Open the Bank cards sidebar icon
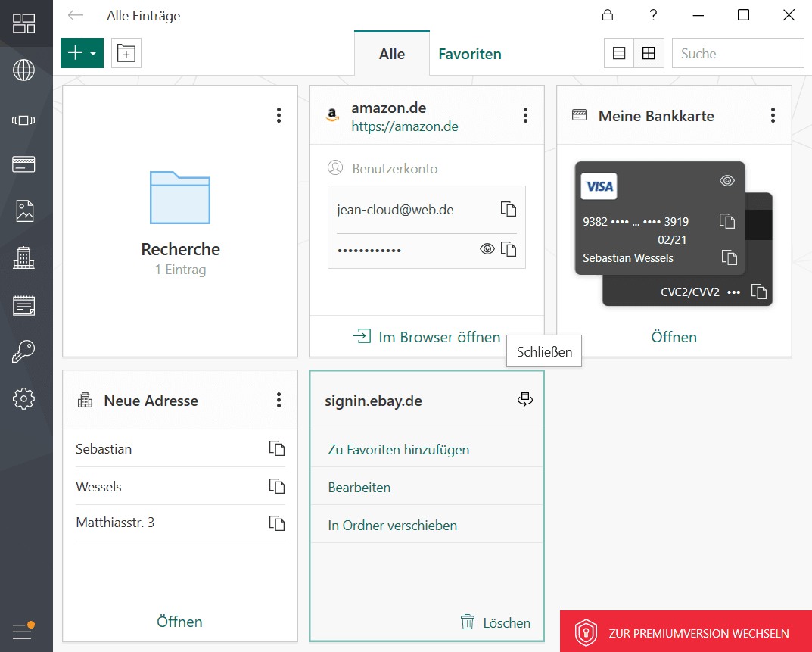812x652 pixels. click(x=23, y=164)
